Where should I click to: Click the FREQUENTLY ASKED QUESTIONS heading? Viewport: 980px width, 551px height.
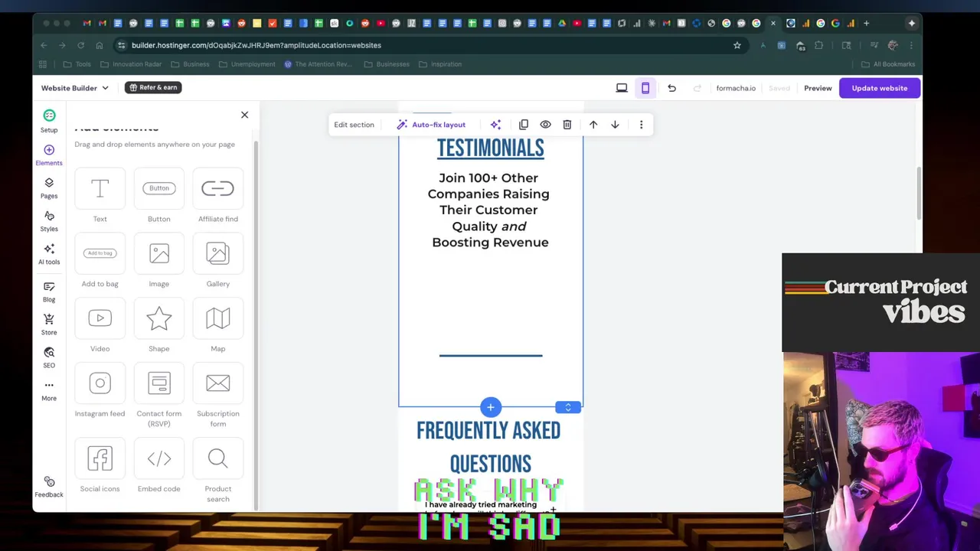(x=489, y=447)
